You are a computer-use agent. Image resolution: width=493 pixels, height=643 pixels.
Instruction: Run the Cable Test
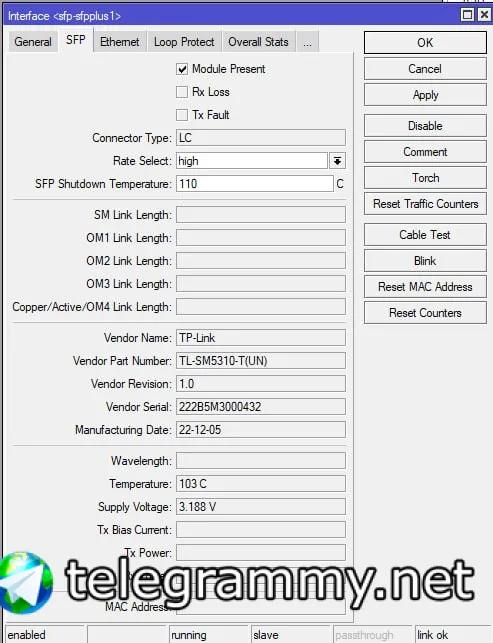[x=425, y=235]
